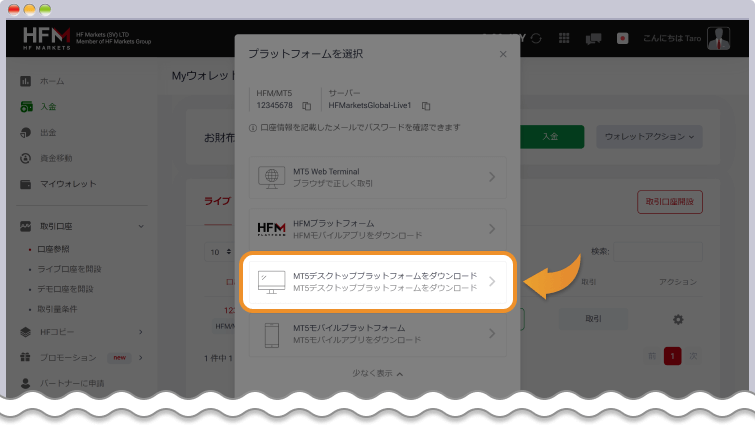The image size is (755, 428).
Task: Select 取引量条件 sub-item
Action: [57, 309]
